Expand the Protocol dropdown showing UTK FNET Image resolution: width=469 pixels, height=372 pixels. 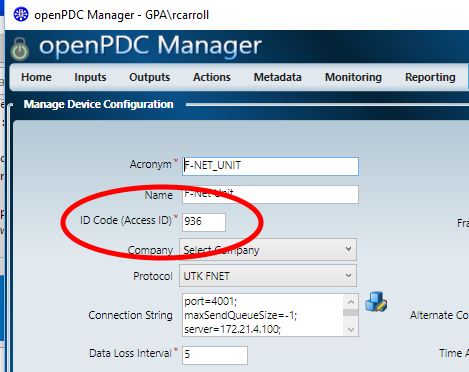point(268,276)
